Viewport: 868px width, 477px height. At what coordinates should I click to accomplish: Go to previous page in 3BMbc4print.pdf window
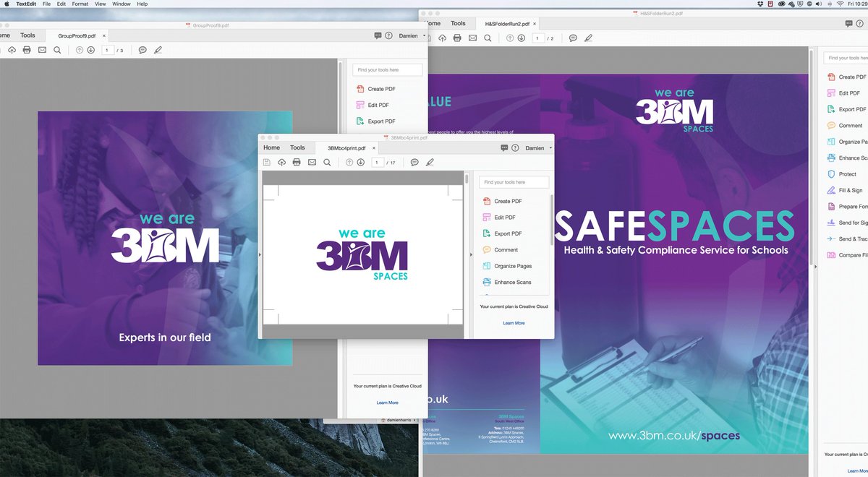[349, 163]
